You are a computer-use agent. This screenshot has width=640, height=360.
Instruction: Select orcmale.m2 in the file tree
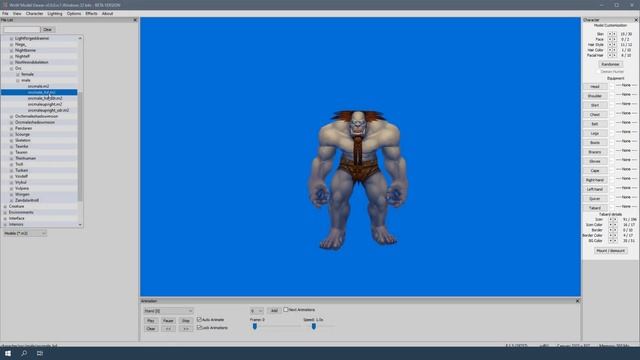[x=38, y=86]
